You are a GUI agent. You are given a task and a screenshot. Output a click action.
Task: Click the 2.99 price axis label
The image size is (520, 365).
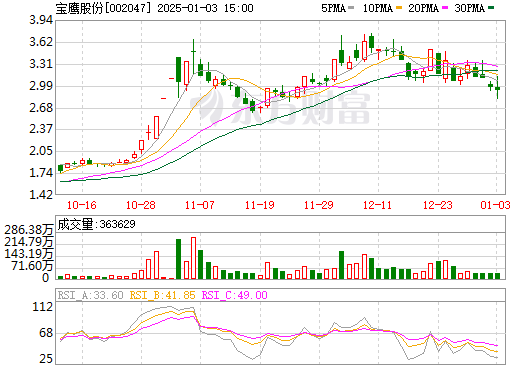click(41, 86)
